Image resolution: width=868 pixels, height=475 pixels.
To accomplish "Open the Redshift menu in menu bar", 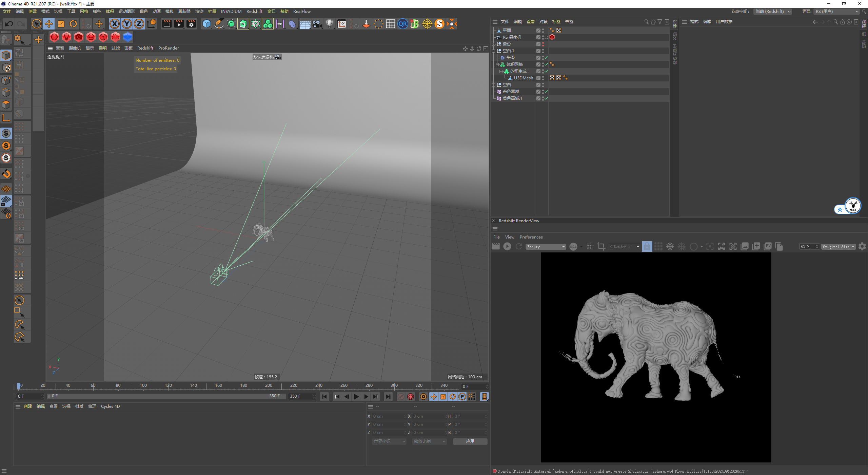I will (254, 12).
